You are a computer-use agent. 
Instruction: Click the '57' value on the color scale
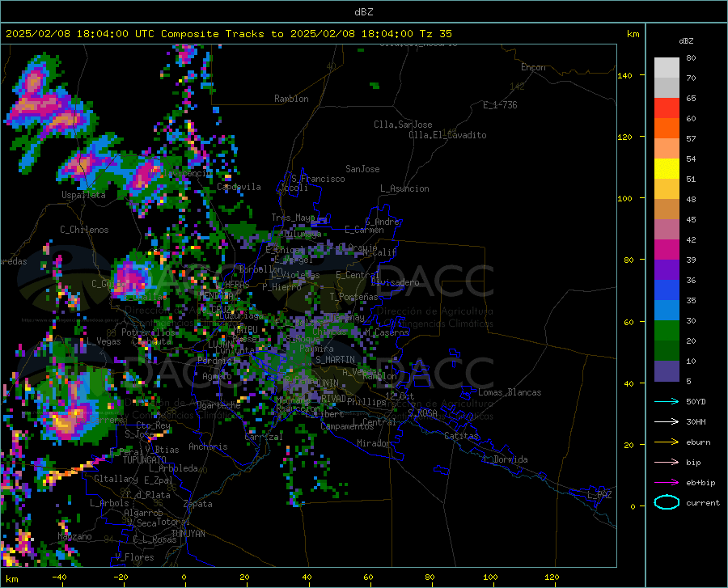[691, 139]
